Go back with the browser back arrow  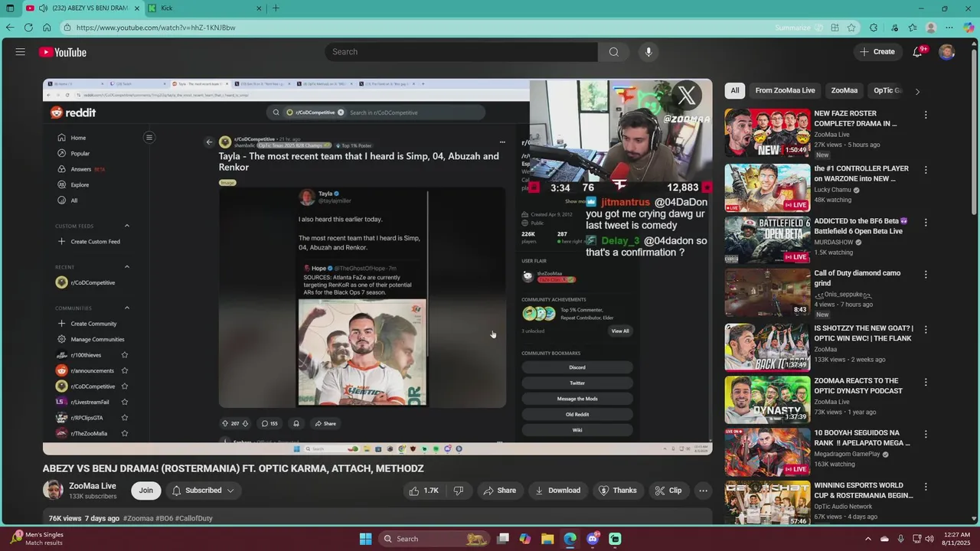[x=10, y=28]
